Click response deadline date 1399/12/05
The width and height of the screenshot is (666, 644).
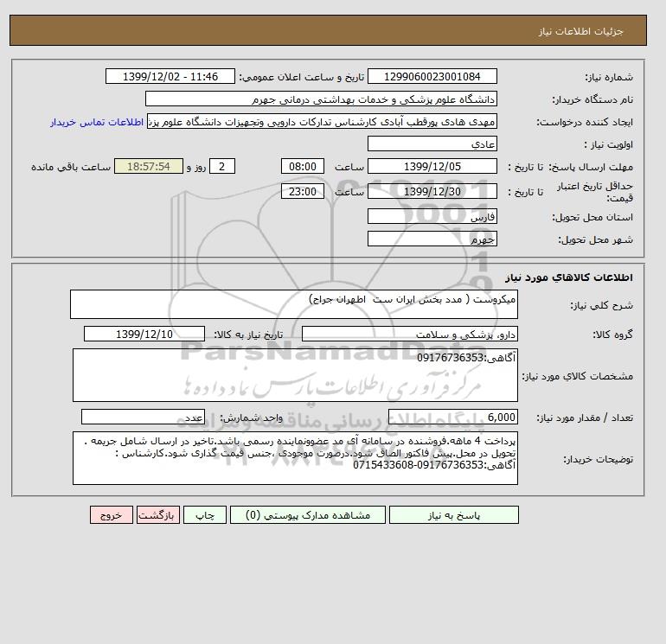[432, 167]
